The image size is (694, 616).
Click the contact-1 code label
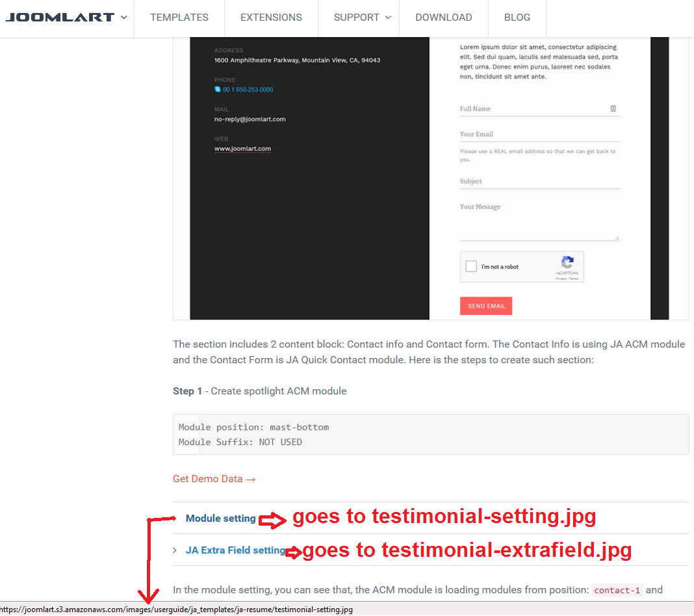(x=617, y=590)
